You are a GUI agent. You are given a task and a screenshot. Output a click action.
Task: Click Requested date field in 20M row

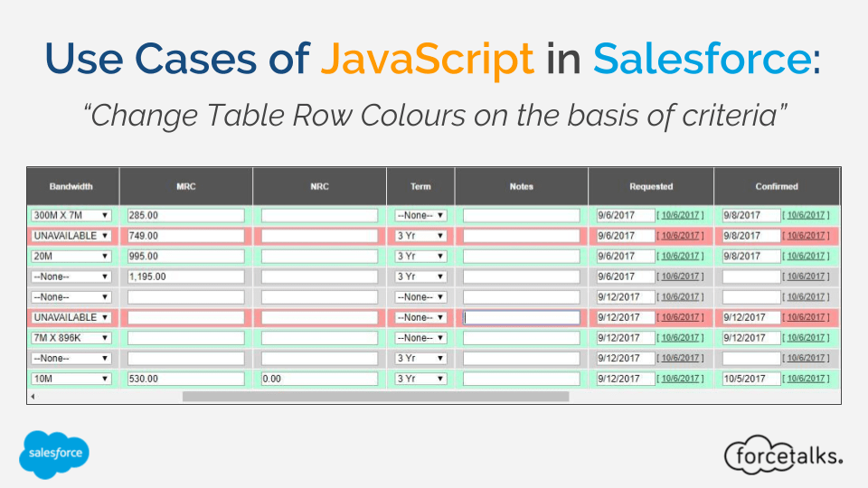point(626,256)
